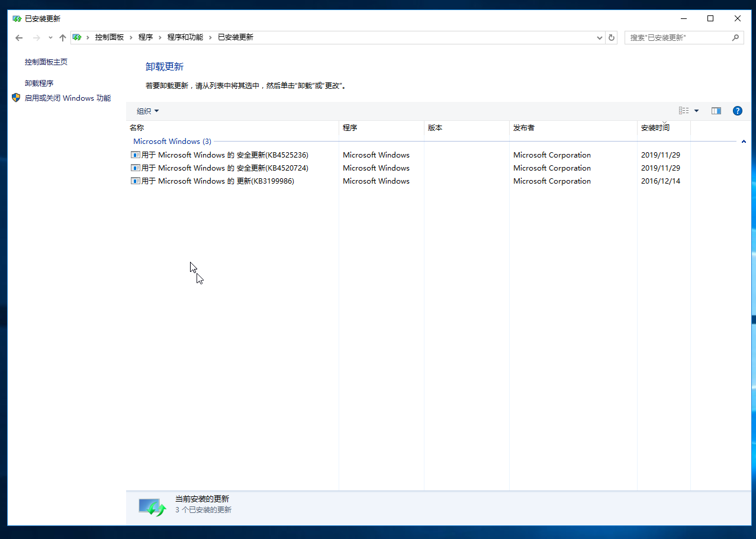756x539 pixels.
Task: Sort by the 程序 column header
Action: [x=381, y=127]
